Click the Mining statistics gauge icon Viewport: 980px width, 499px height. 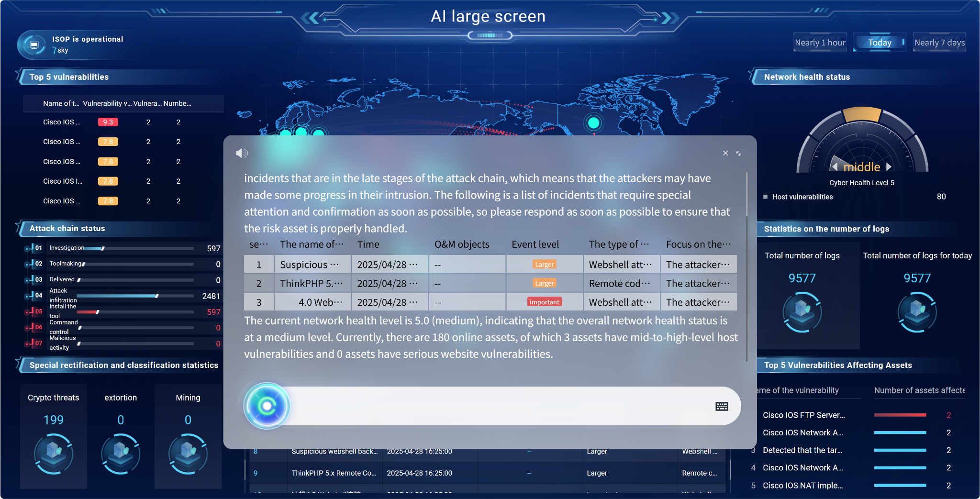coord(188,454)
